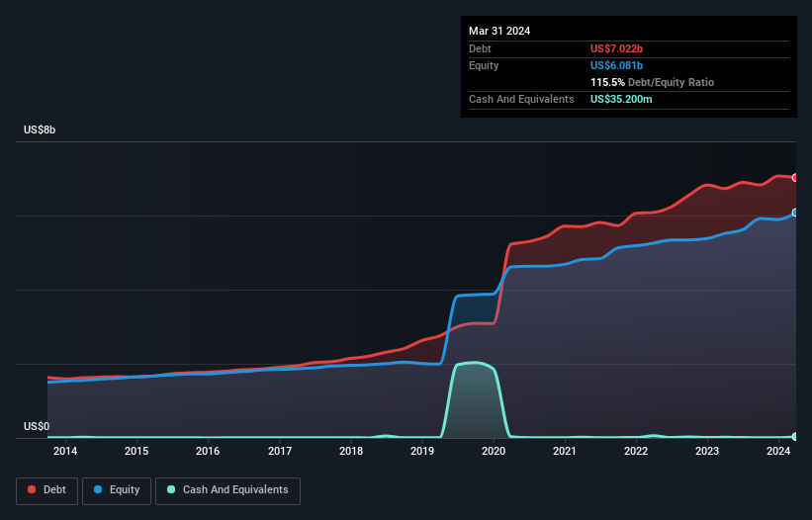Click the 2021 x-axis label

(x=565, y=451)
